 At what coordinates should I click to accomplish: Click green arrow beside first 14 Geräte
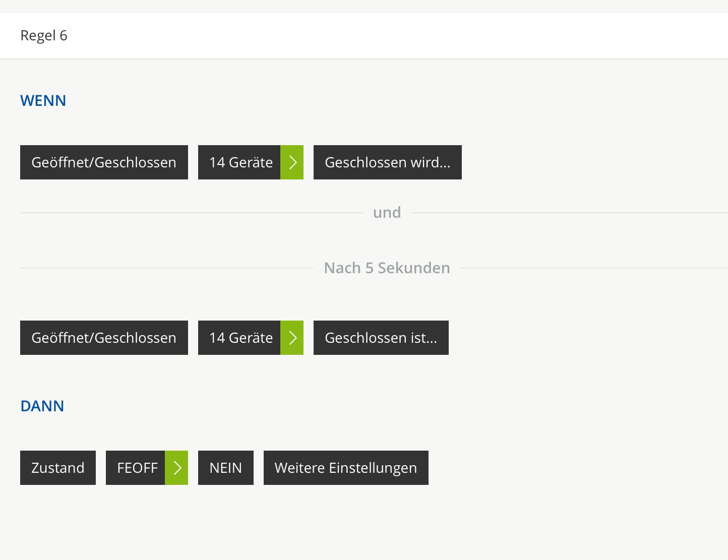[292, 162]
